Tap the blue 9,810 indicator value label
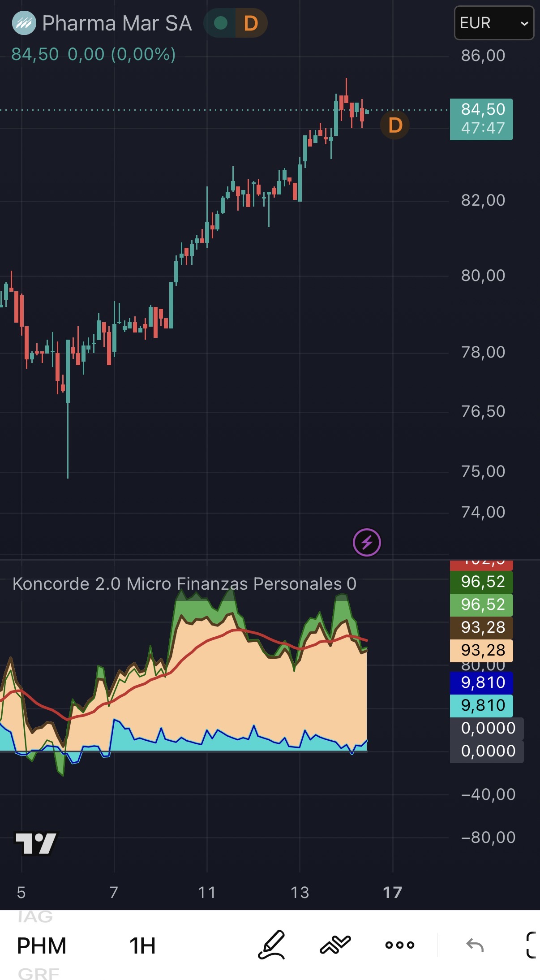This screenshot has width=540, height=980. tap(481, 682)
